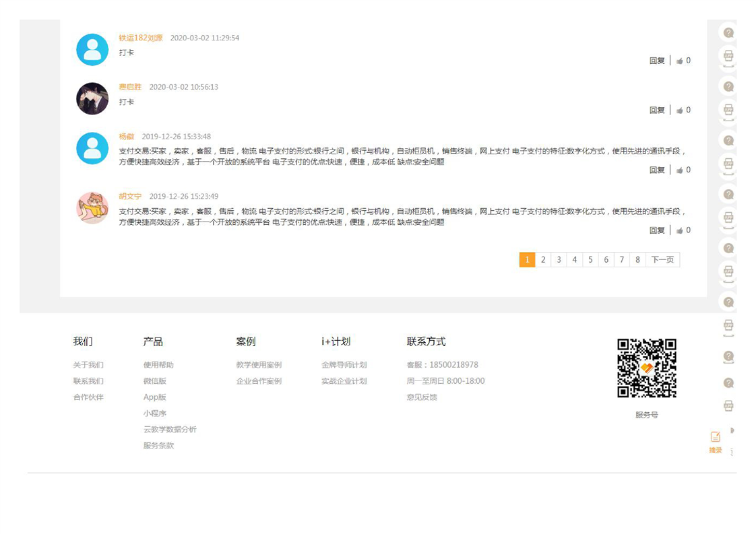
Task: Click thumbs-up on 费启胜's comment
Action: click(680, 110)
